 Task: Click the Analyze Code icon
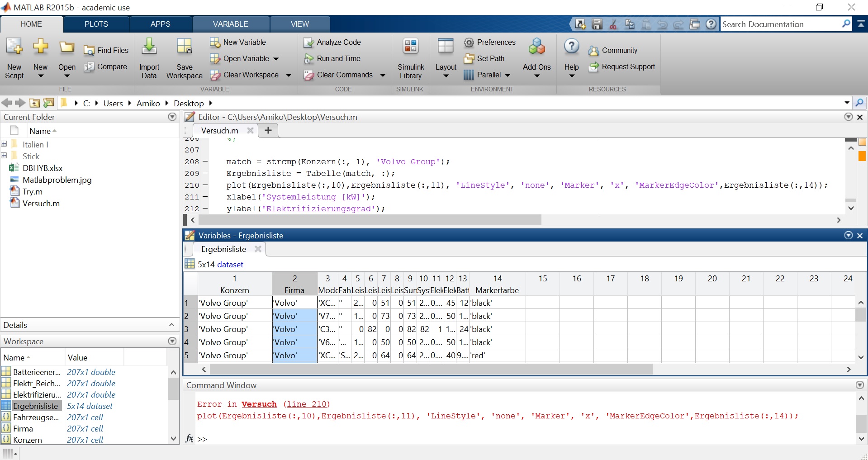(308, 43)
